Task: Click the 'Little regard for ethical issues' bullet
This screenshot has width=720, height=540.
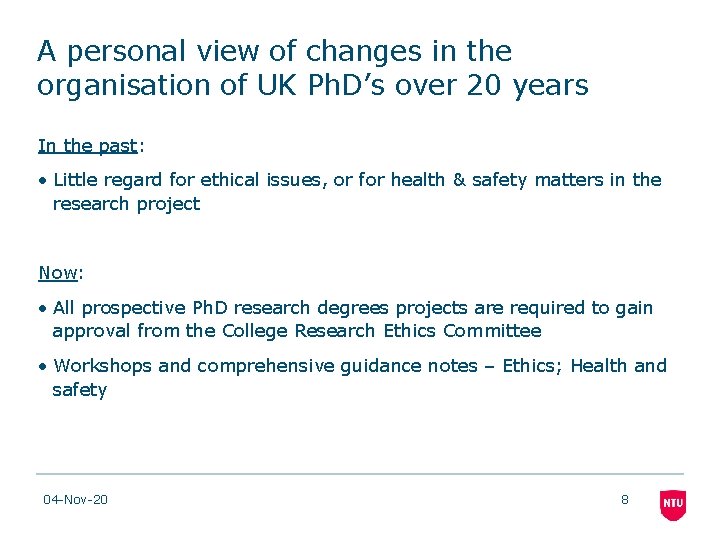Action: [351, 191]
